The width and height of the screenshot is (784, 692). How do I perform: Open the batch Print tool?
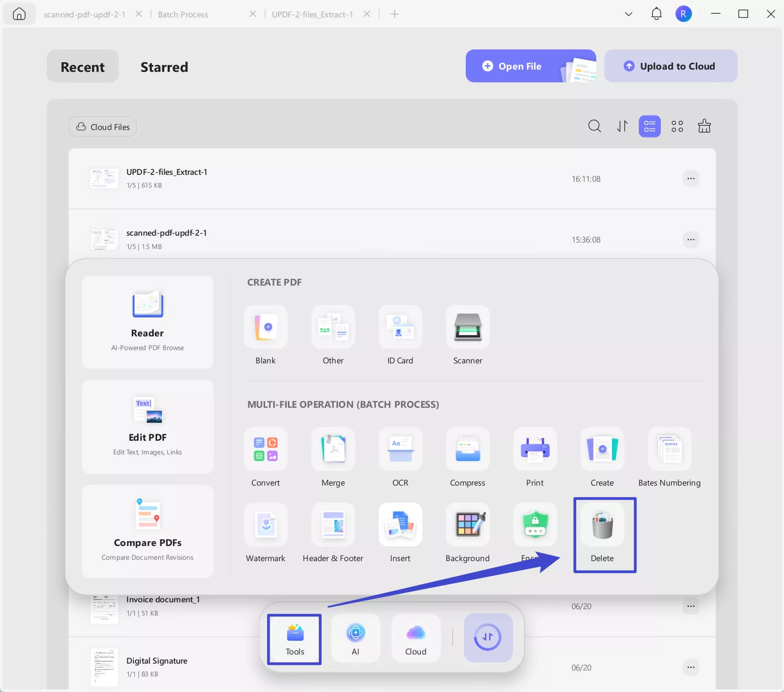pyautogui.click(x=535, y=449)
